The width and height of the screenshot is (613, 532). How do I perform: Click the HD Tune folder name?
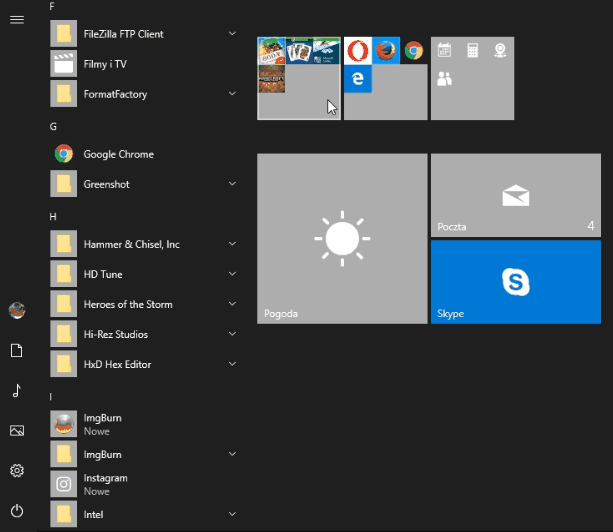click(x=103, y=274)
